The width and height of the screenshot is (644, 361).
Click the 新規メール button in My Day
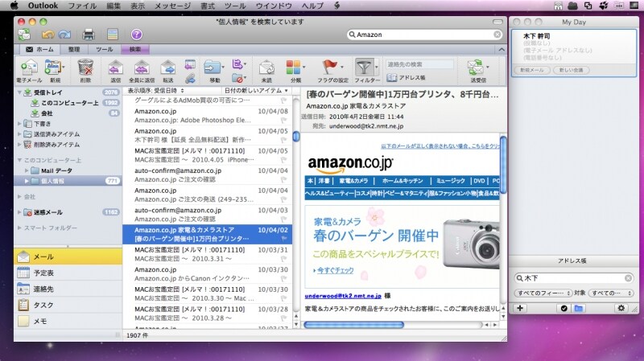(531, 70)
